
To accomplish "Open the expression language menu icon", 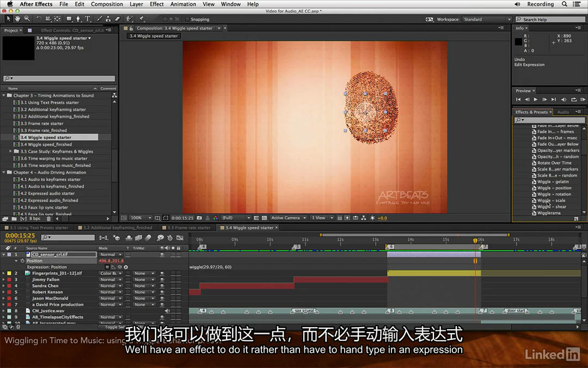I will [126, 267].
